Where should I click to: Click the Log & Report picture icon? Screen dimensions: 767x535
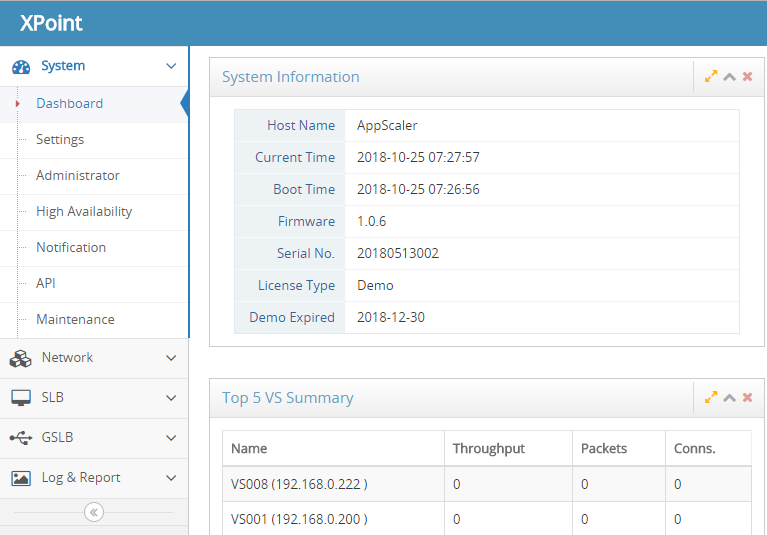click(x=21, y=478)
